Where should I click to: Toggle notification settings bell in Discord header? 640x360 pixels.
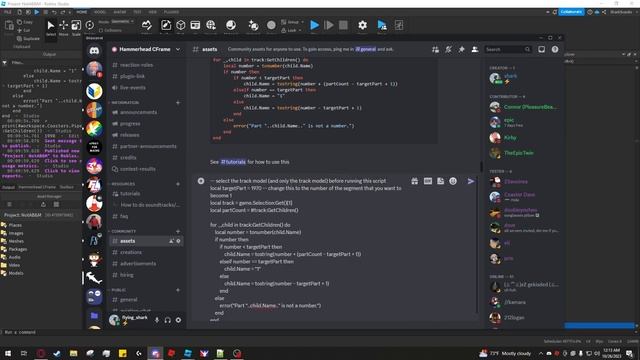point(449,49)
